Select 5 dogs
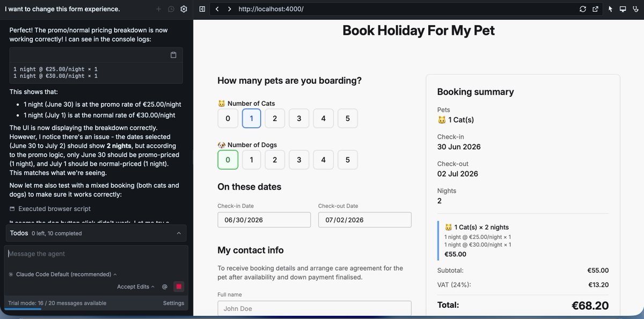The image size is (644, 319). tap(347, 160)
